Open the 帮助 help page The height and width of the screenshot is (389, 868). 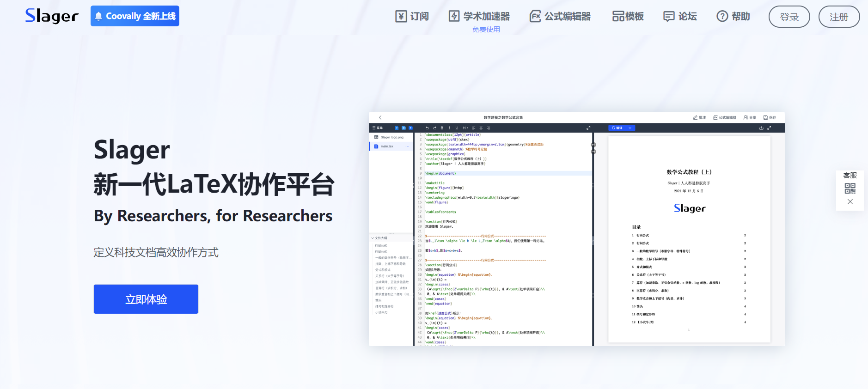tap(733, 17)
